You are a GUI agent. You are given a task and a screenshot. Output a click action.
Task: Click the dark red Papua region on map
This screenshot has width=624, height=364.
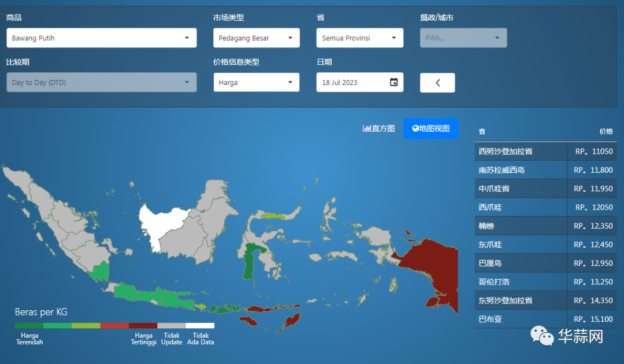(x=428, y=272)
